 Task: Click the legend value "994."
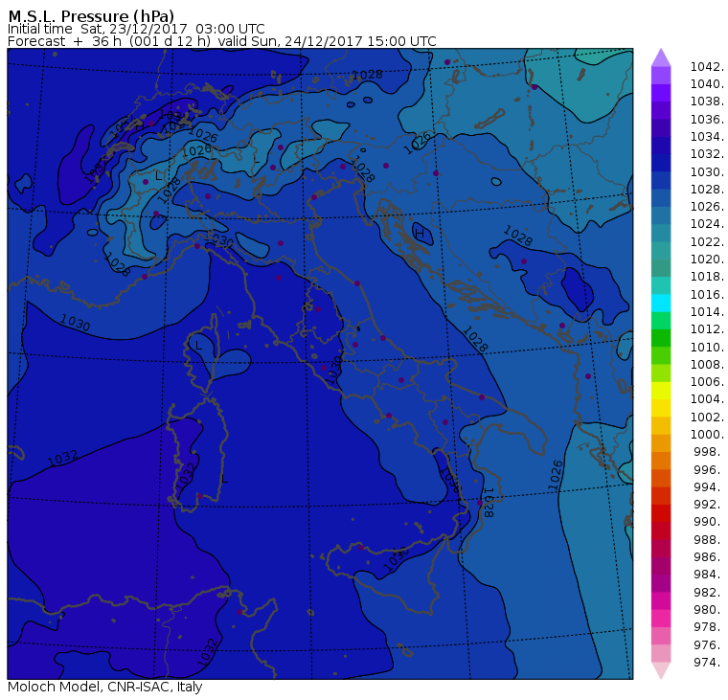(x=709, y=487)
